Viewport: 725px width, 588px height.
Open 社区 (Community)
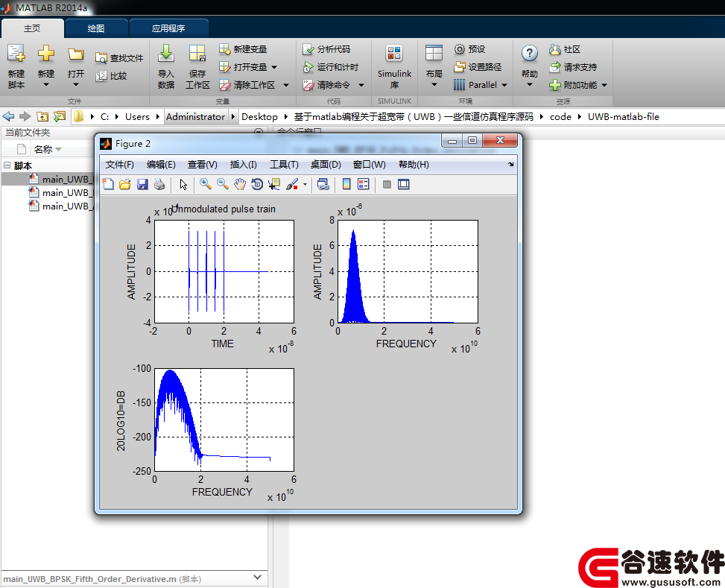tap(565, 49)
